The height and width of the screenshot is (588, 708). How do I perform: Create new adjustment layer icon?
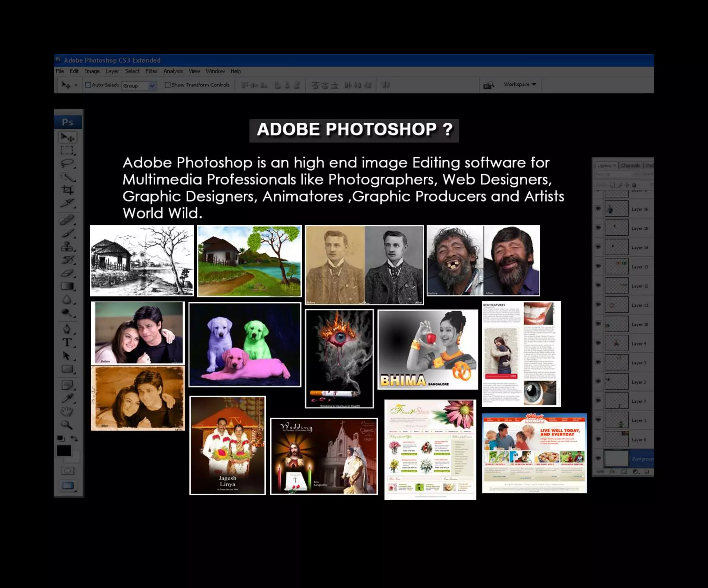coord(635,472)
